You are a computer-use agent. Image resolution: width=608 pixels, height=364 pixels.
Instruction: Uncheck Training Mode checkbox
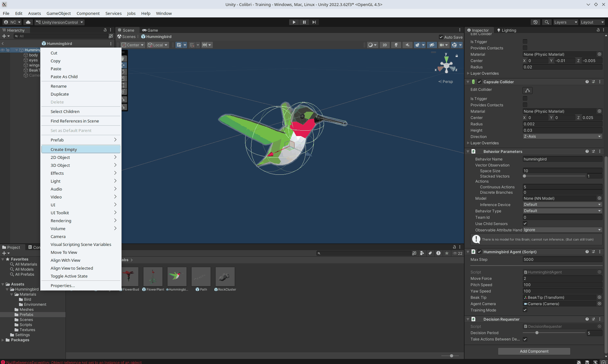[525, 310]
